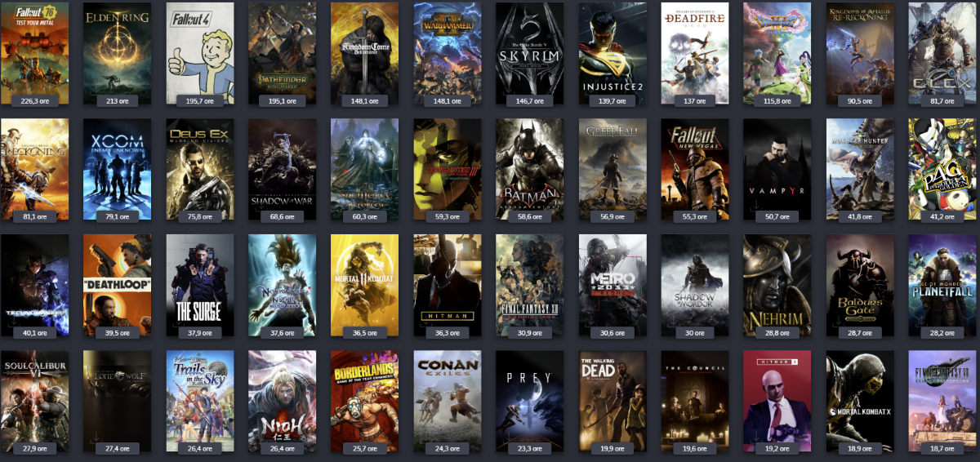Select the Fallout New Vegas cover
980x462 pixels.
coord(695,170)
